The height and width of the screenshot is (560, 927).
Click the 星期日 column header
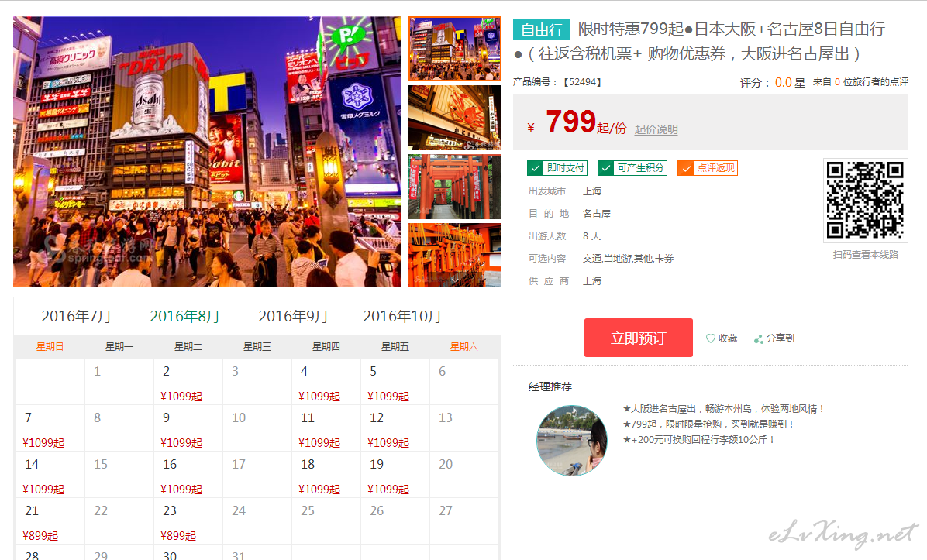coord(50,347)
